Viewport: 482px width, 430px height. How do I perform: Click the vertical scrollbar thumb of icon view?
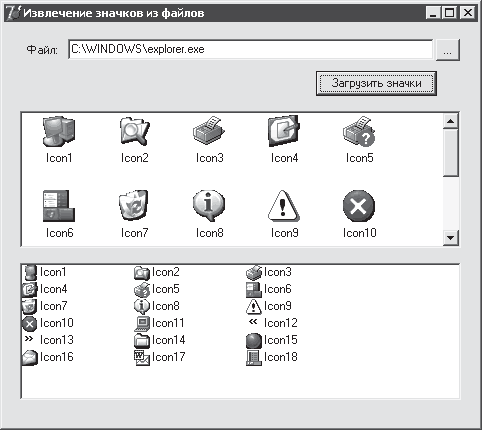(x=451, y=153)
